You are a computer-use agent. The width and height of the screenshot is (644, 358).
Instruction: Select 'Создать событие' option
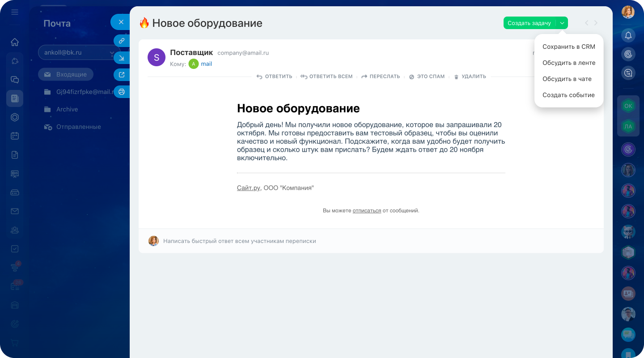point(568,95)
